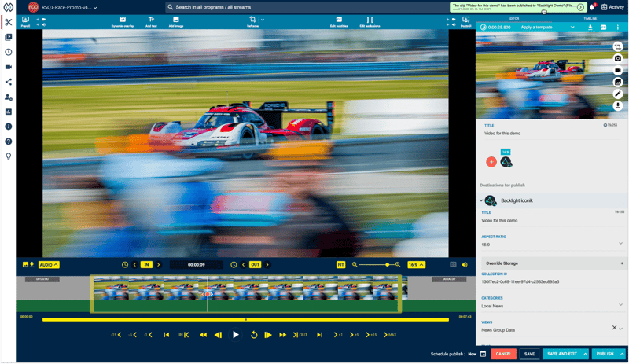Click the pencil edit icon on preview
Viewport: 629px width, 364px height.
[x=618, y=94]
